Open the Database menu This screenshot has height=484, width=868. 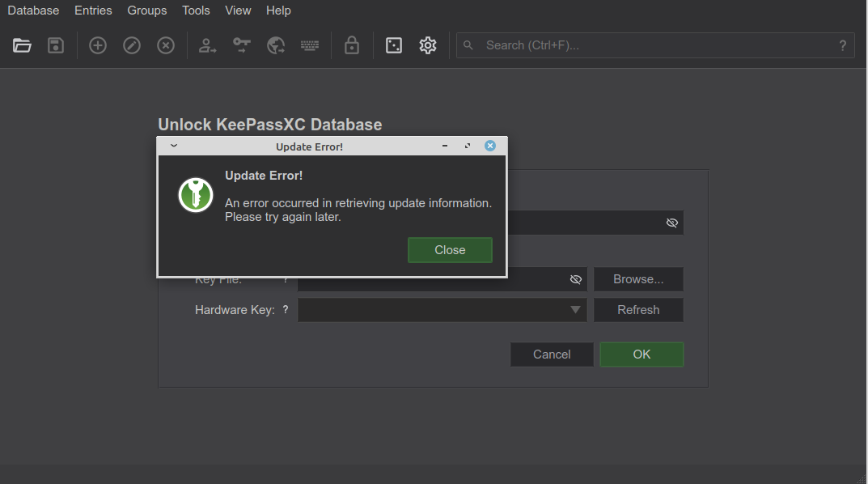(33, 11)
